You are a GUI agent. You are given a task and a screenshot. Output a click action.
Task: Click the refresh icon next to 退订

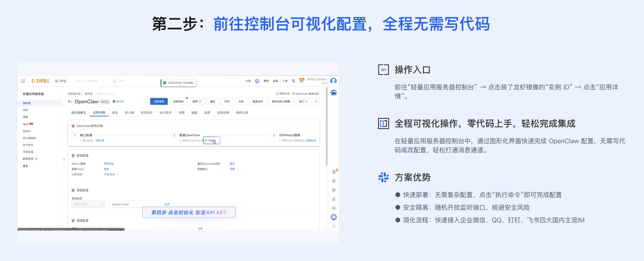click(316, 101)
